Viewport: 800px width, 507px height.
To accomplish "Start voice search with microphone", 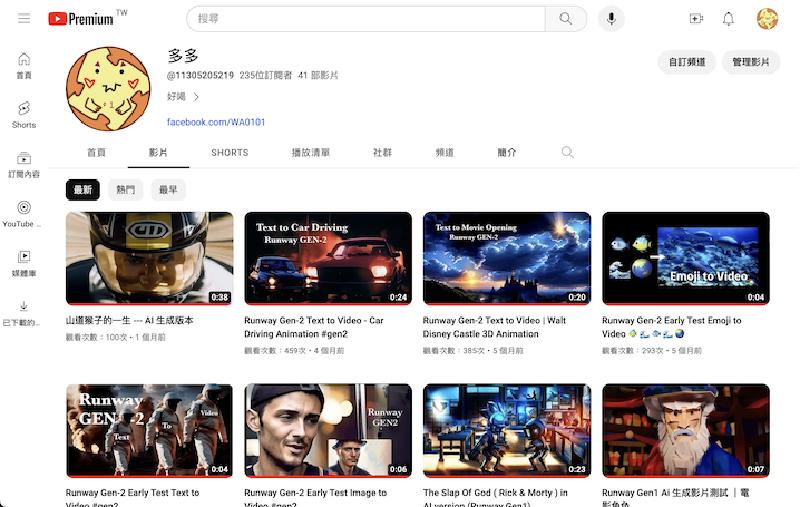I will 611,19.
